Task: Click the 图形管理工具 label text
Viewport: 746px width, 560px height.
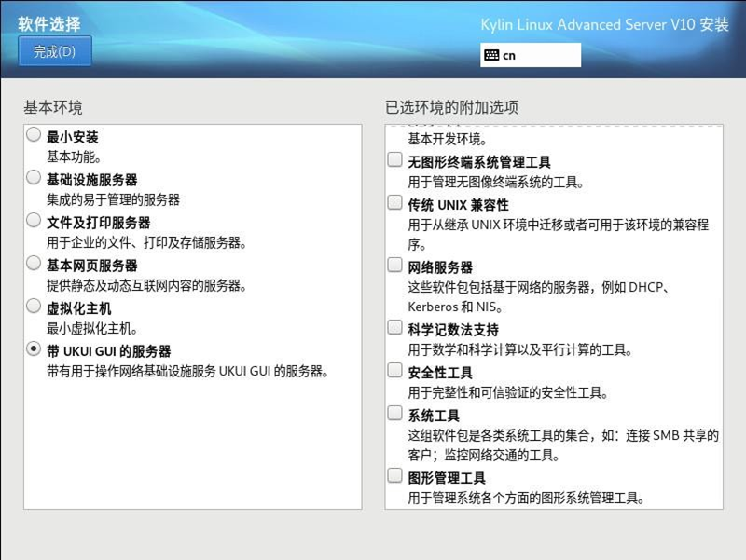Action: coord(447,478)
